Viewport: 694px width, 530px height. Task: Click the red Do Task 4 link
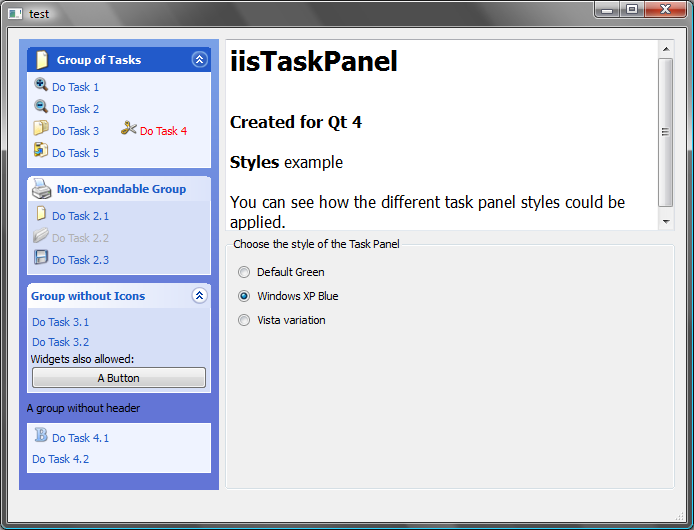(163, 131)
